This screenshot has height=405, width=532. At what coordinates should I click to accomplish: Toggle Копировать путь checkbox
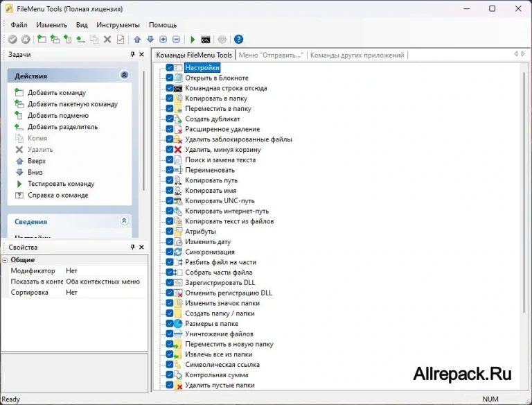pyautogui.click(x=170, y=180)
